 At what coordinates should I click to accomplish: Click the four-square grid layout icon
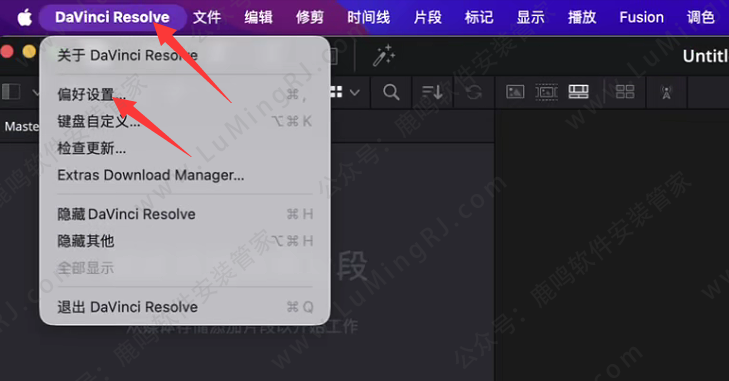(x=625, y=92)
